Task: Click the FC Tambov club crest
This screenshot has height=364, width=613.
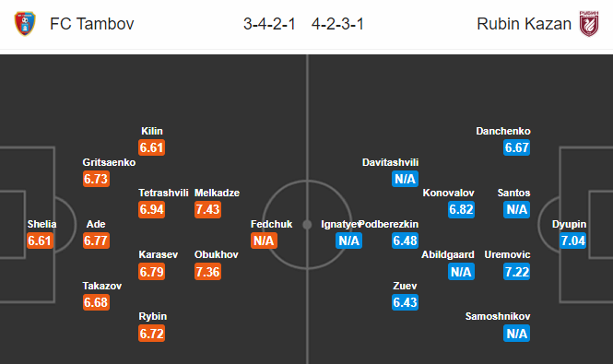Action: (25, 23)
